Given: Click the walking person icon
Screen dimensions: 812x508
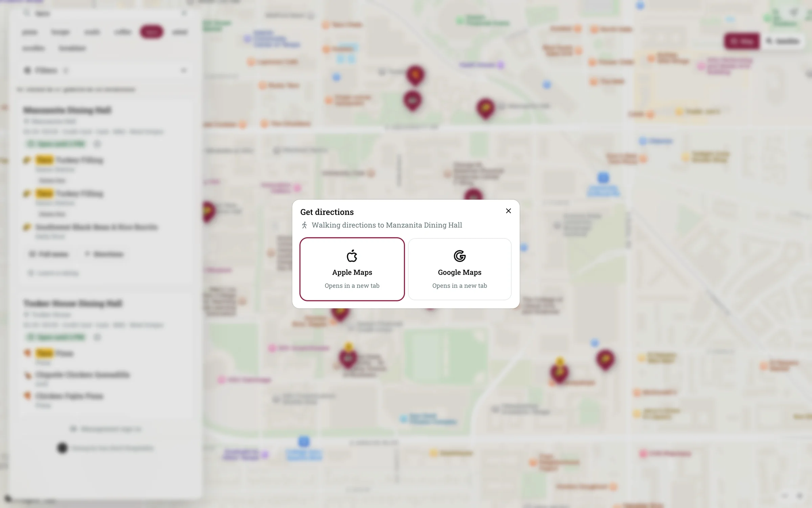Looking at the screenshot, I should pyautogui.click(x=304, y=225).
